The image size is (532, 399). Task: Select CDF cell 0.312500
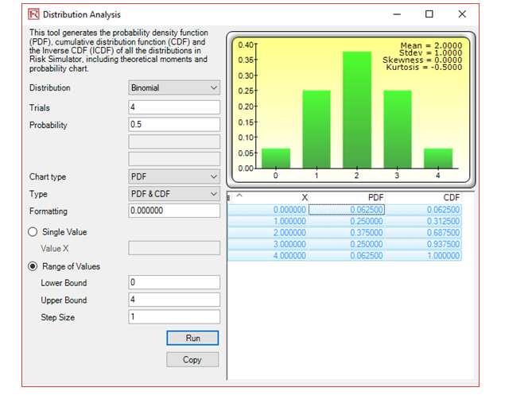[x=423, y=221]
